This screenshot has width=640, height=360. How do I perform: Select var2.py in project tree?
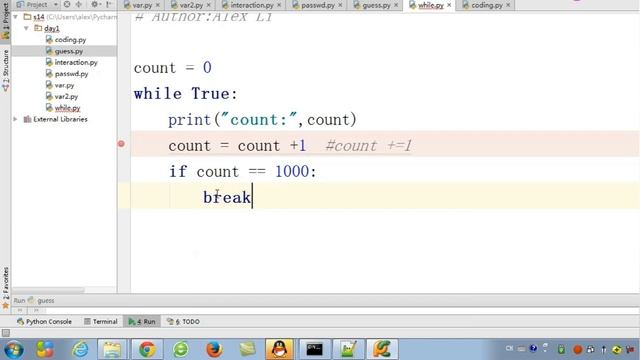(x=66, y=97)
